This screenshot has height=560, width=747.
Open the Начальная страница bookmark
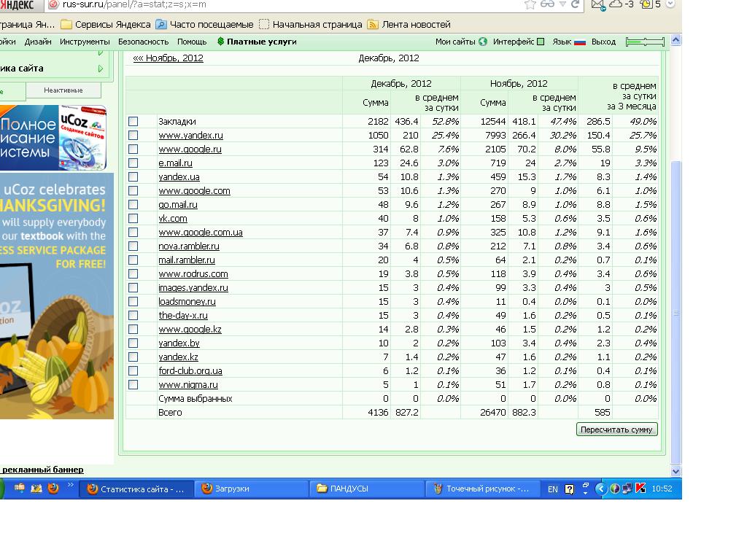(311, 24)
